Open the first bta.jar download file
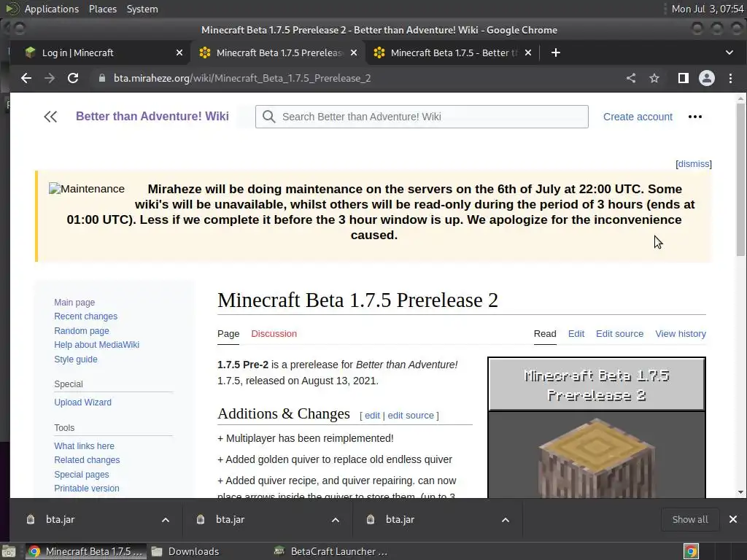This screenshot has width=747, height=560. (x=60, y=519)
